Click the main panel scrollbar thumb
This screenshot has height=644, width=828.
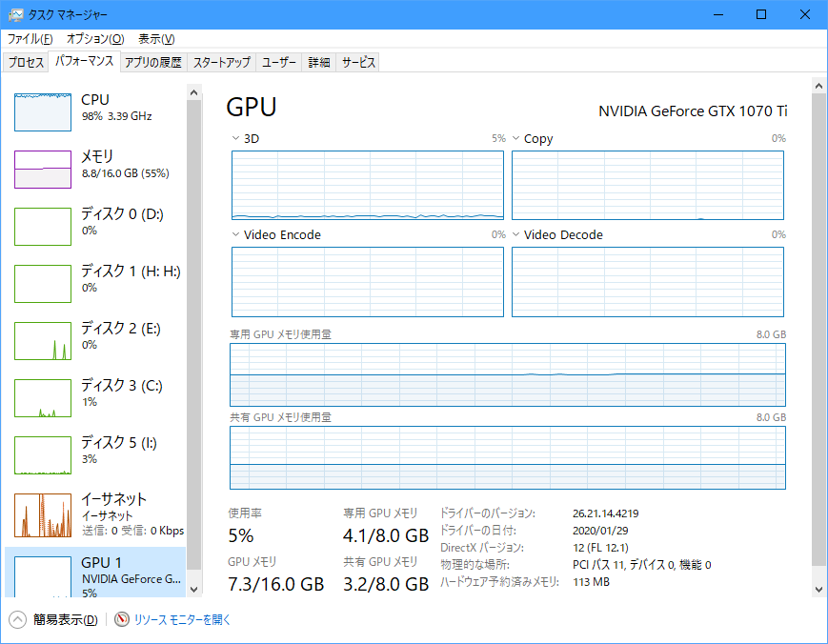tap(819, 331)
